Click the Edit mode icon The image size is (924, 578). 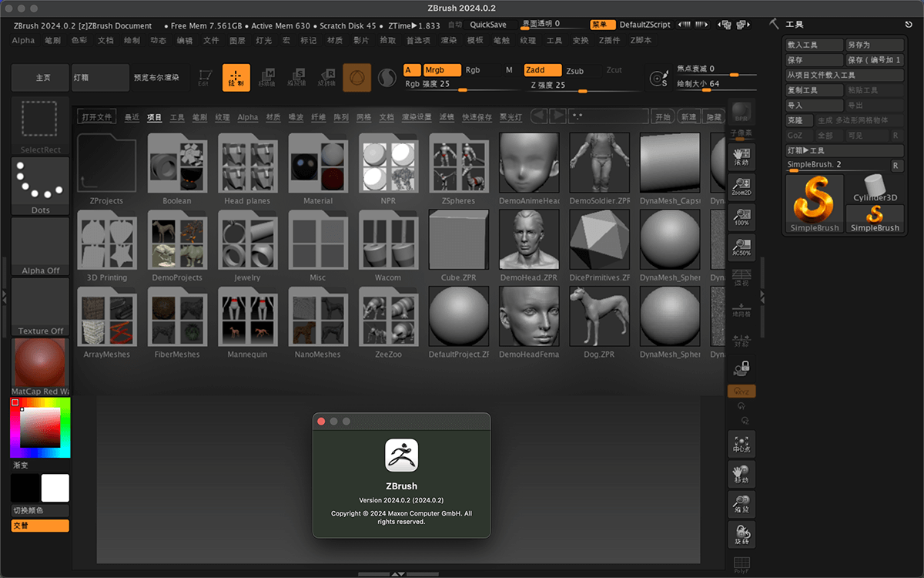(204, 78)
